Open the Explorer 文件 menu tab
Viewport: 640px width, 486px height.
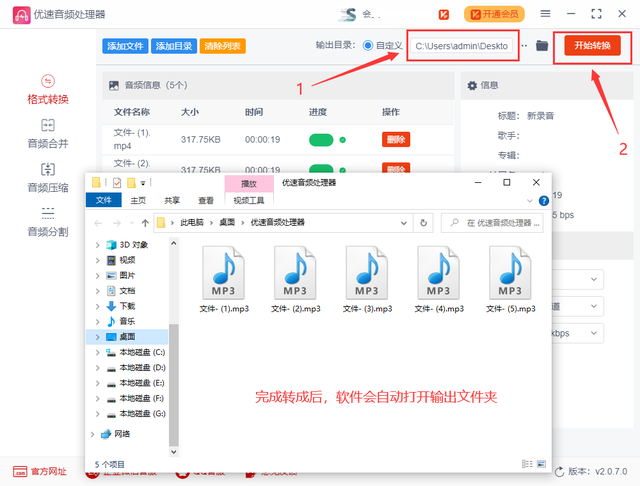click(x=104, y=200)
